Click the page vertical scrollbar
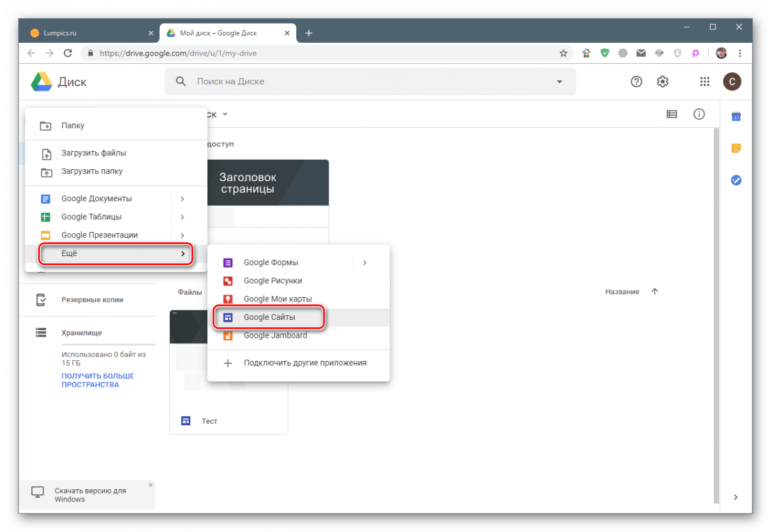Screen dimensions: 771x532 pos(716,315)
